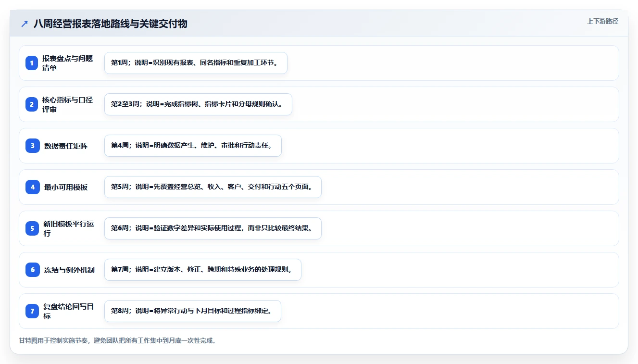Click the 新旧模板平行运行 step label
638x364 pixels.
[x=69, y=228]
